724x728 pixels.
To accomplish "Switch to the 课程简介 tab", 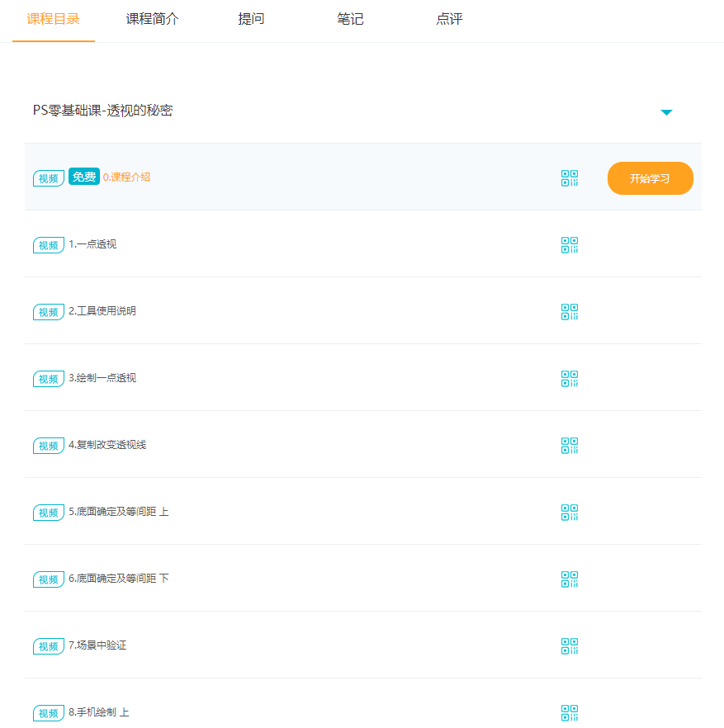I will pos(152,18).
